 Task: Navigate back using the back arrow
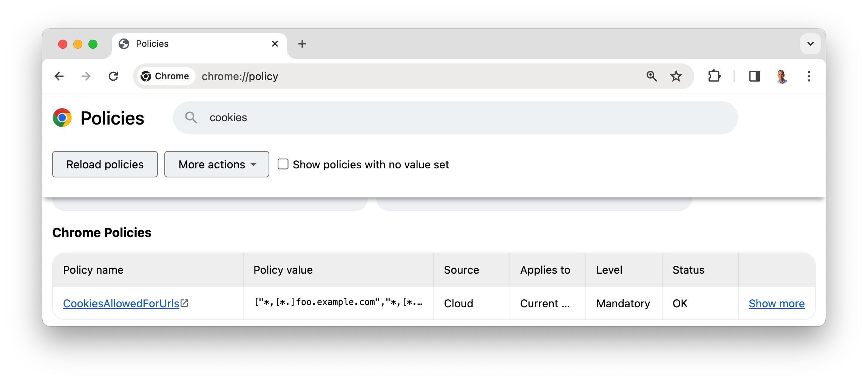59,76
